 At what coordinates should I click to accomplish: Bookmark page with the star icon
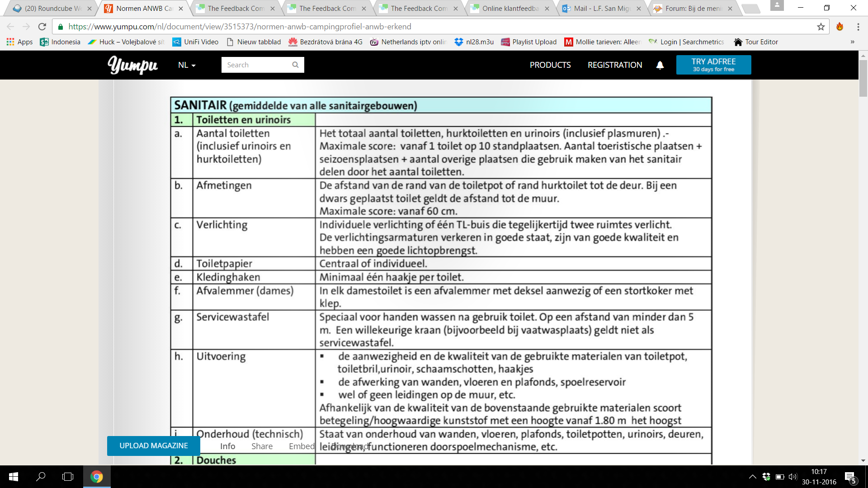click(821, 27)
